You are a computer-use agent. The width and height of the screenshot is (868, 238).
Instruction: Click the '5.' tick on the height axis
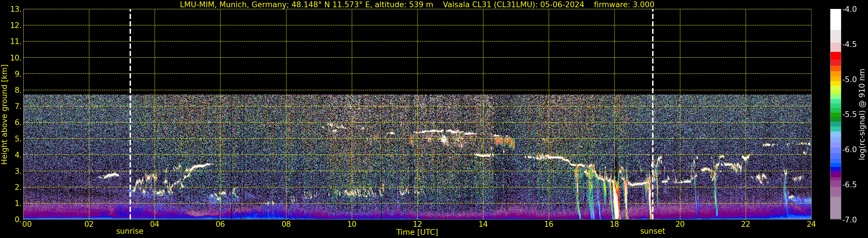coord(18,139)
